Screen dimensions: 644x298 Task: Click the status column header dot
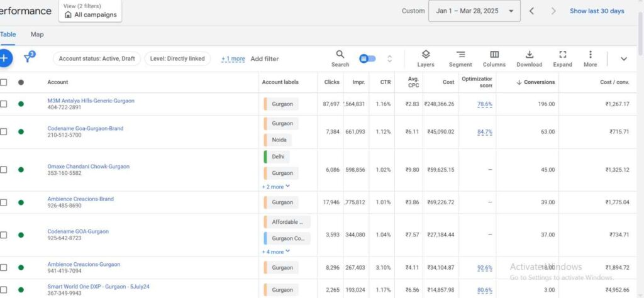[21, 82]
